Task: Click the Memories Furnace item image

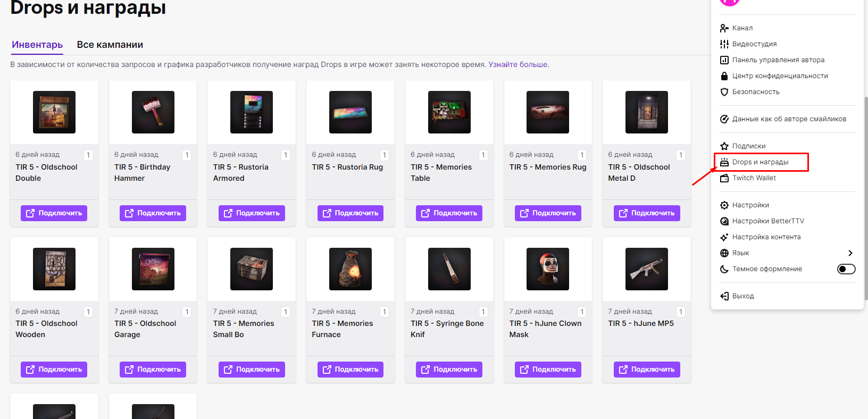Action: point(350,269)
